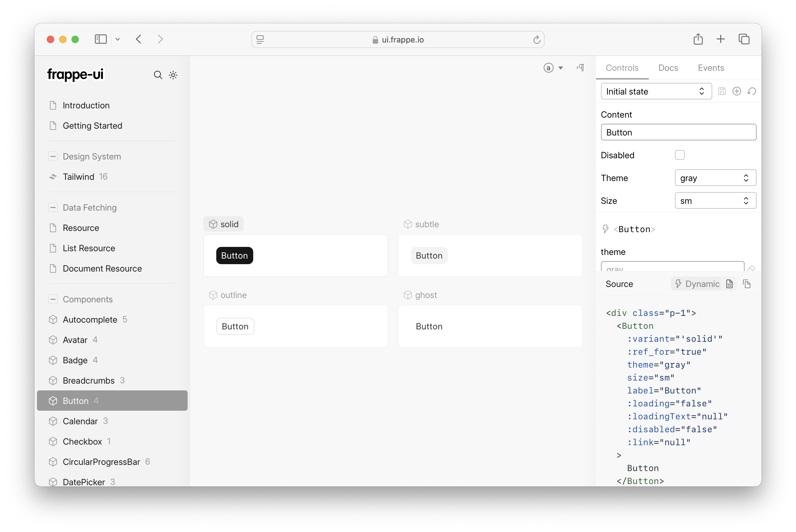Screen dimensions: 796x532
Task: Click the search icon in the sidebar
Action: pyautogui.click(x=157, y=75)
